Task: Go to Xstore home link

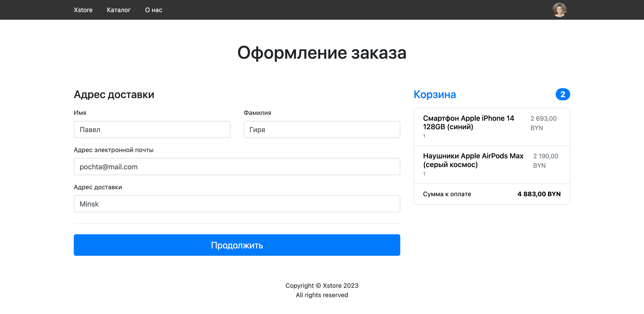Action: point(83,10)
